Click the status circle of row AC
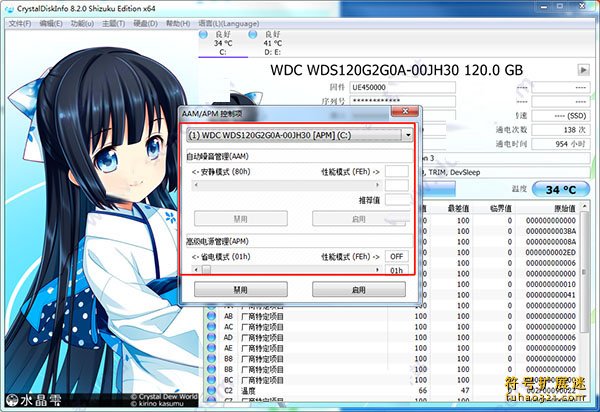 pyautogui.click(x=211, y=327)
